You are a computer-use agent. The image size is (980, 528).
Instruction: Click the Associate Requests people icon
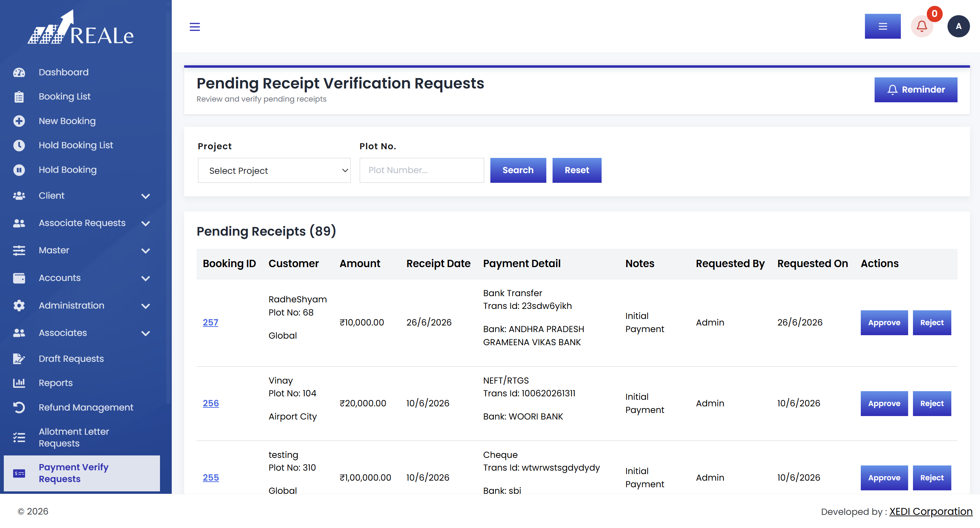tap(19, 223)
